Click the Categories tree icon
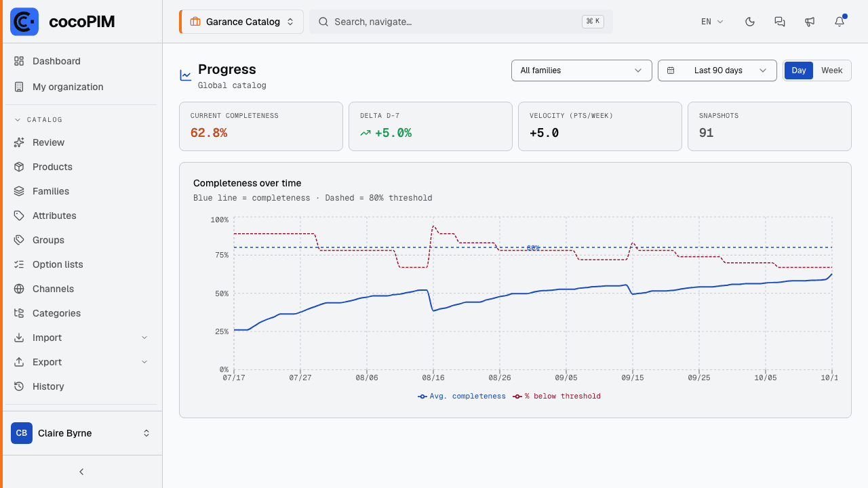Screen dimensions: 868x488 coord(19,313)
